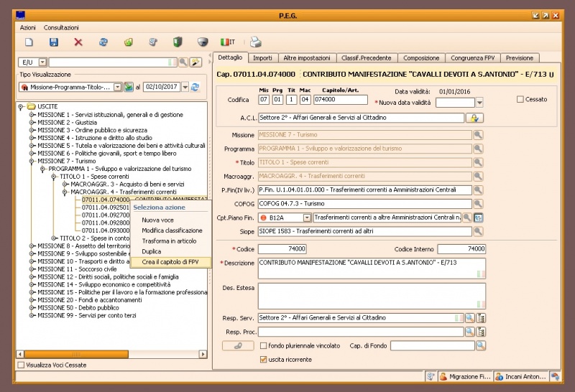Expand MISSIONE 12 tree node

point(32,276)
